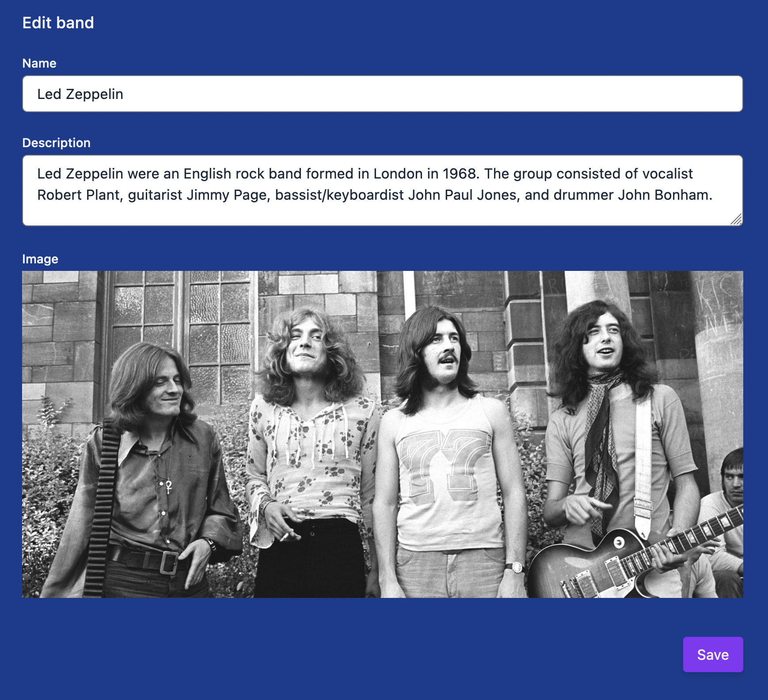Click the 77 print on the tank top
This screenshot has width=768, height=700.
(444, 464)
